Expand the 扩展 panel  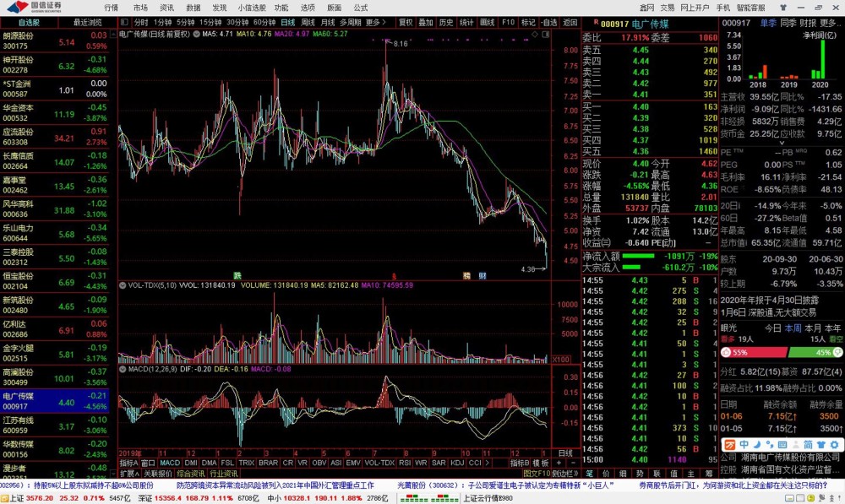tap(129, 474)
